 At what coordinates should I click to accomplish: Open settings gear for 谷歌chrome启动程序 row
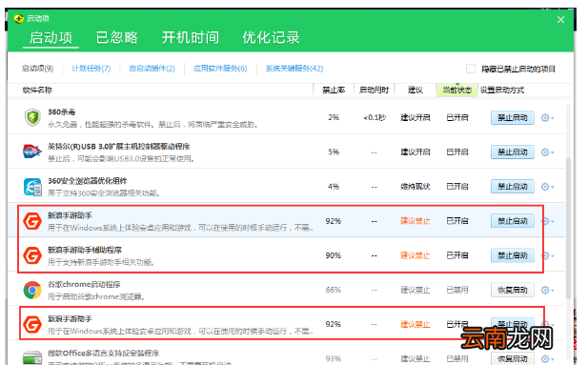547,291
